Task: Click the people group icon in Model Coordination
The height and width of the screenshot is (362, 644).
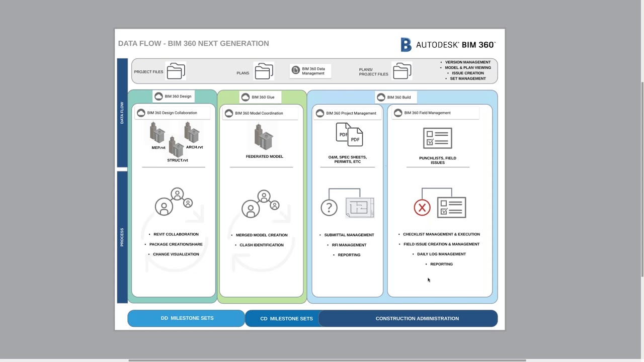Action: pos(261,204)
